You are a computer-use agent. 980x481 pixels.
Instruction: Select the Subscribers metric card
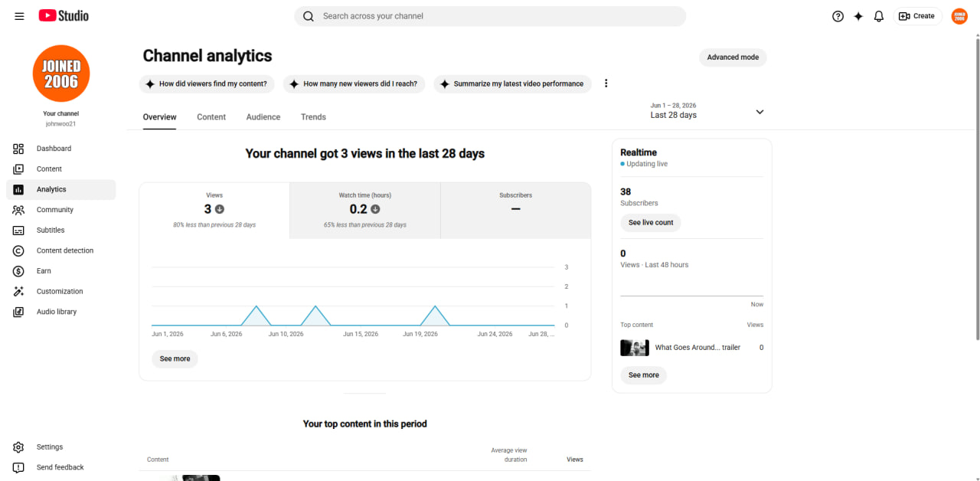click(x=515, y=211)
